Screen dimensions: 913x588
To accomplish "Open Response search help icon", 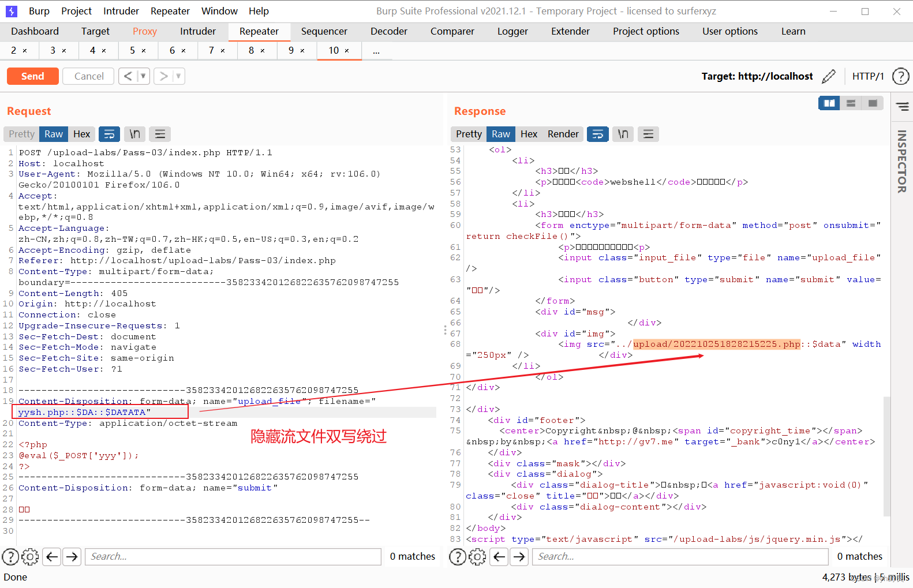I will tap(458, 557).
